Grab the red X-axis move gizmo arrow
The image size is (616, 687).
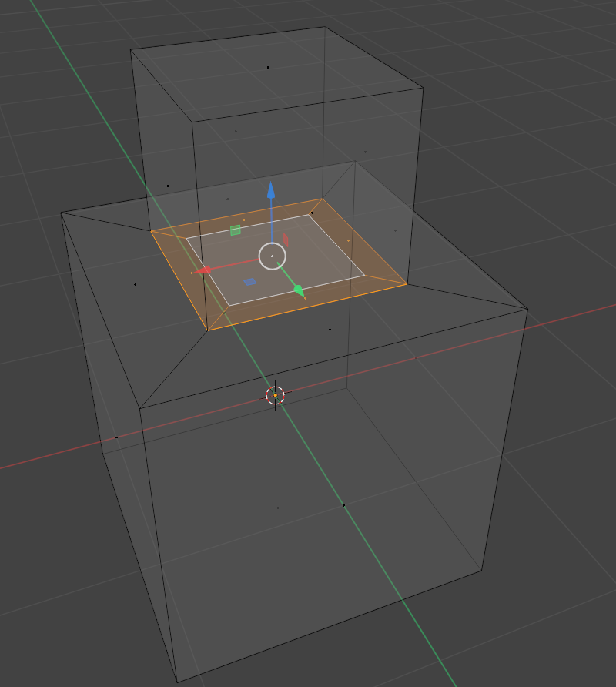pyautogui.click(x=203, y=271)
